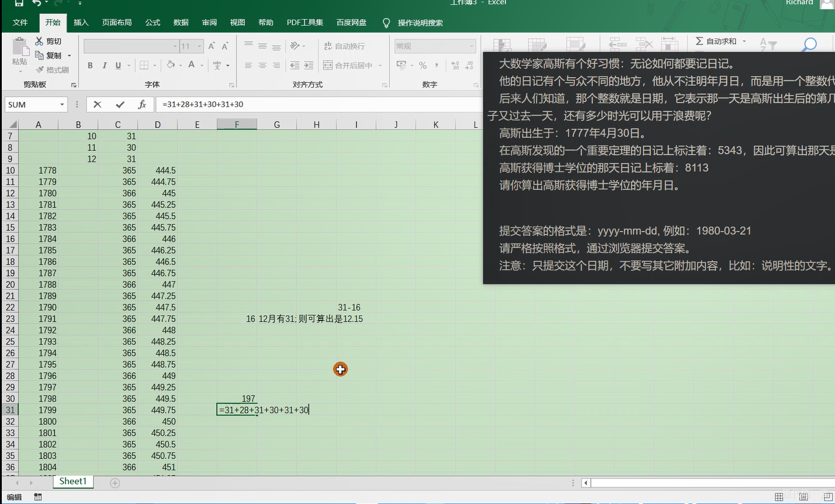
Task: Open the 文件 (File) tab
Action: pos(20,23)
